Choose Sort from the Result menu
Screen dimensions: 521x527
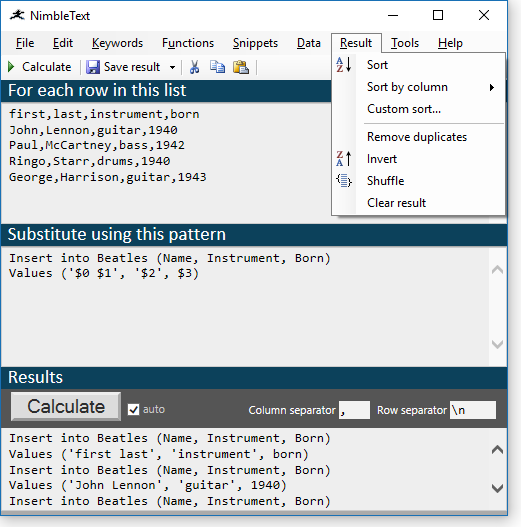point(418,65)
